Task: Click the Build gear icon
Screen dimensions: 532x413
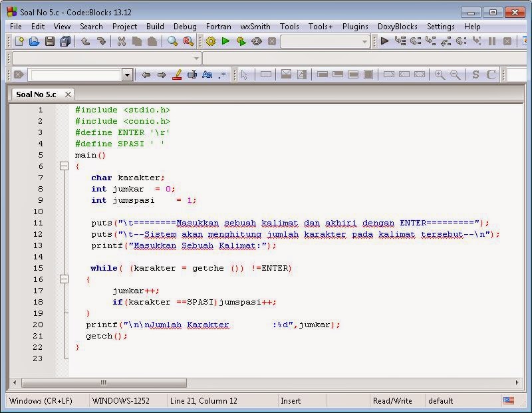Action: point(211,41)
